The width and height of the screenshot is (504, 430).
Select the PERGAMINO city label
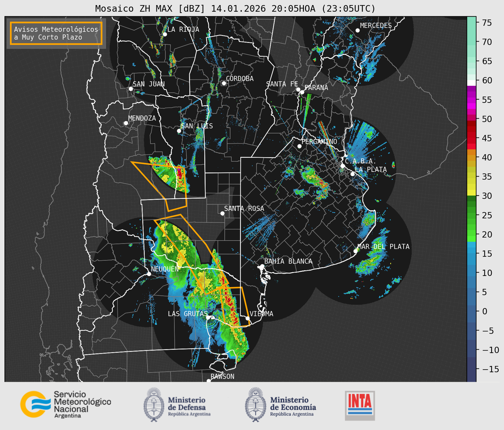[319, 141]
